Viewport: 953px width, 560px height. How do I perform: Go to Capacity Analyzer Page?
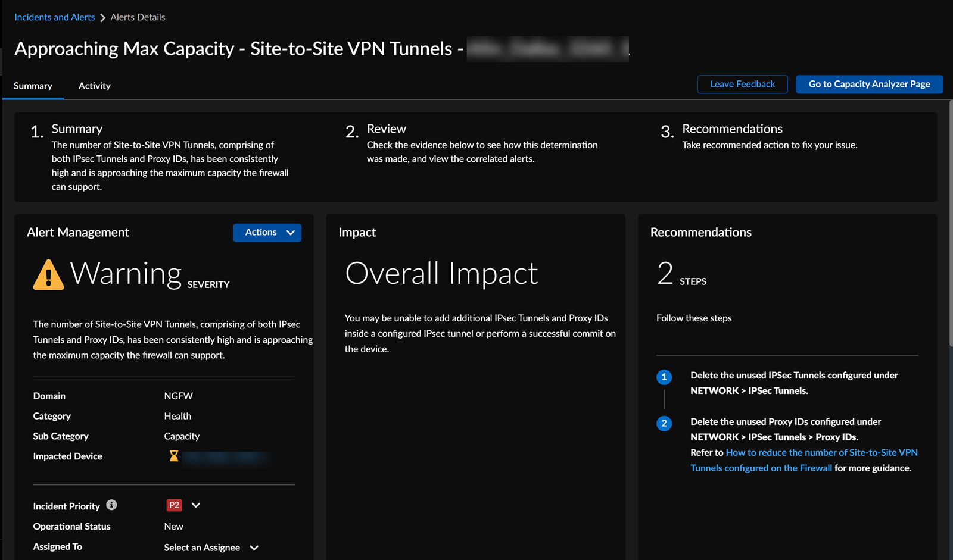(x=869, y=85)
